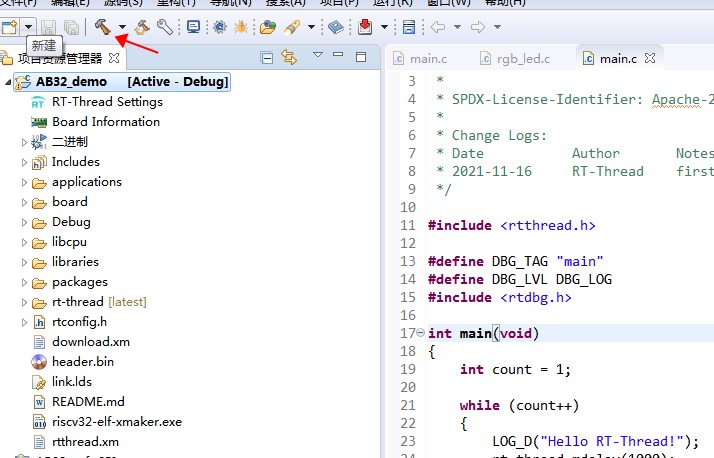The image size is (714, 458).
Task: Open the terminal monitor icon
Action: [x=194, y=27]
